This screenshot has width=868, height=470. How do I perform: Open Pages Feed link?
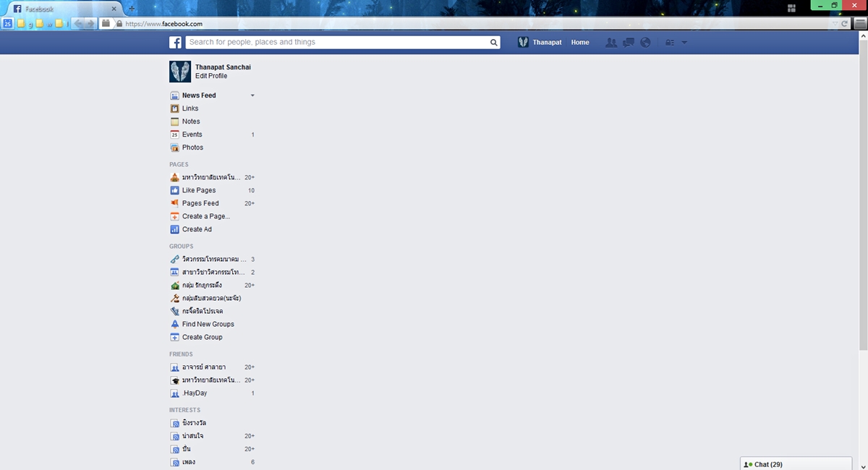[200, 203]
